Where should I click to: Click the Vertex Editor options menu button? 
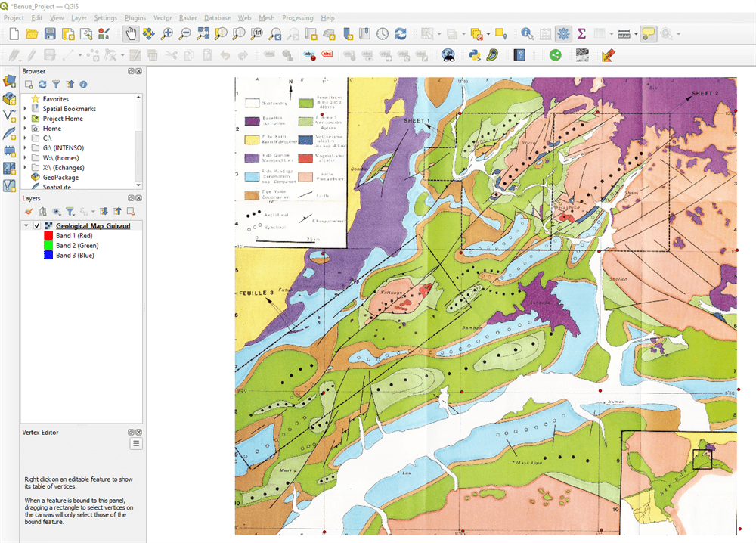tap(136, 444)
